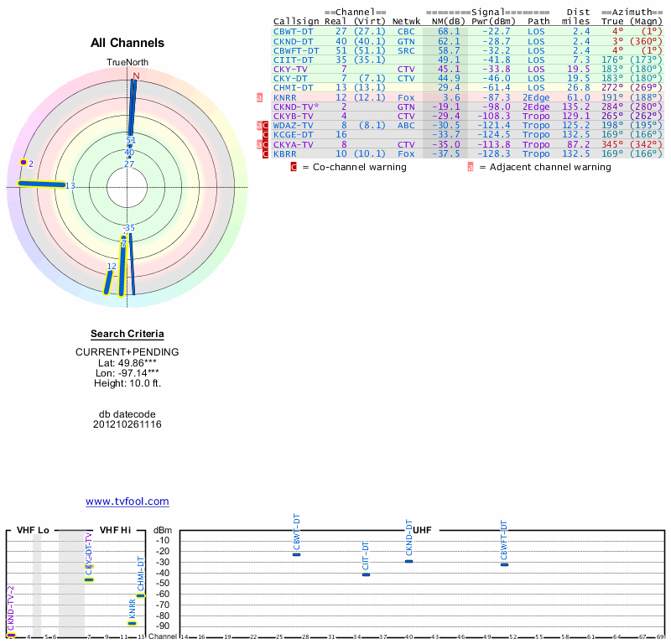Select the KBRR callsign in the table
The image size is (671, 644).
(284, 153)
